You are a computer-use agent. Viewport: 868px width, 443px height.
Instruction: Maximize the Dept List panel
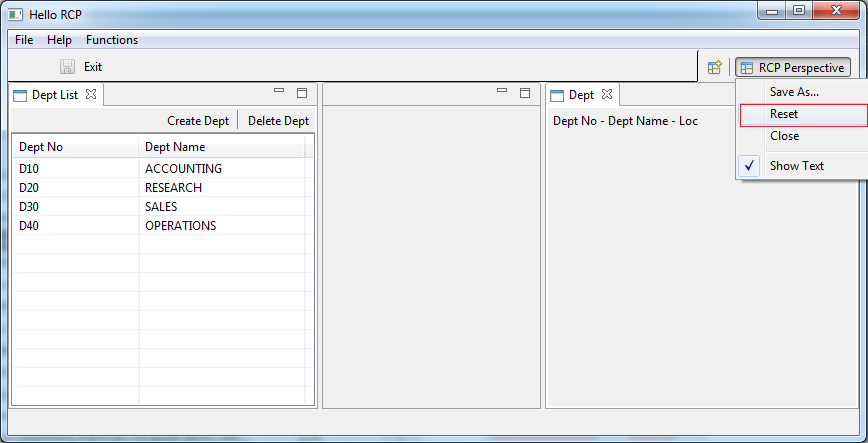point(302,93)
